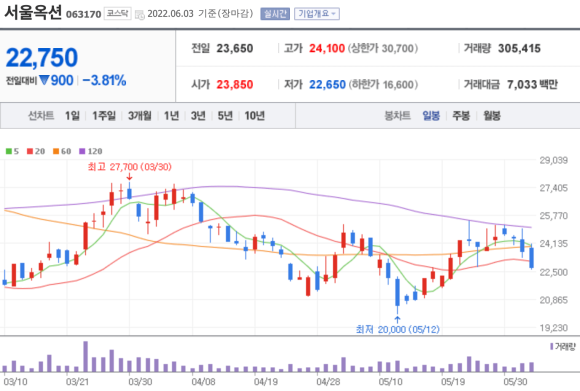Show the 5년 chart period

point(225,116)
